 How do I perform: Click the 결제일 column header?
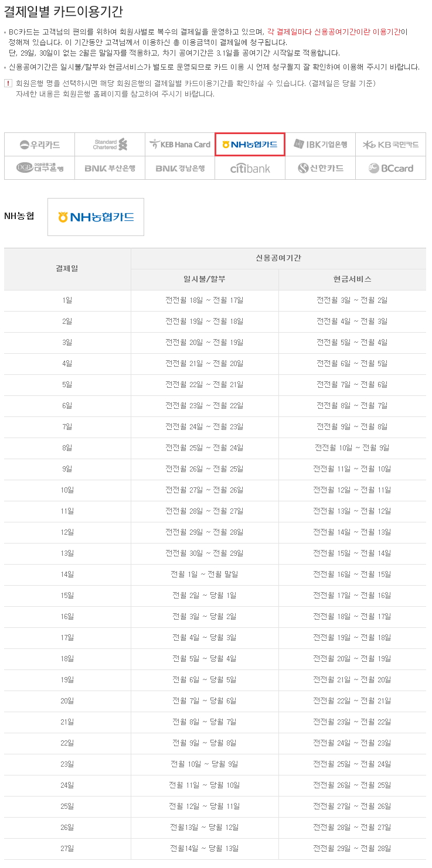tap(67, 269)
